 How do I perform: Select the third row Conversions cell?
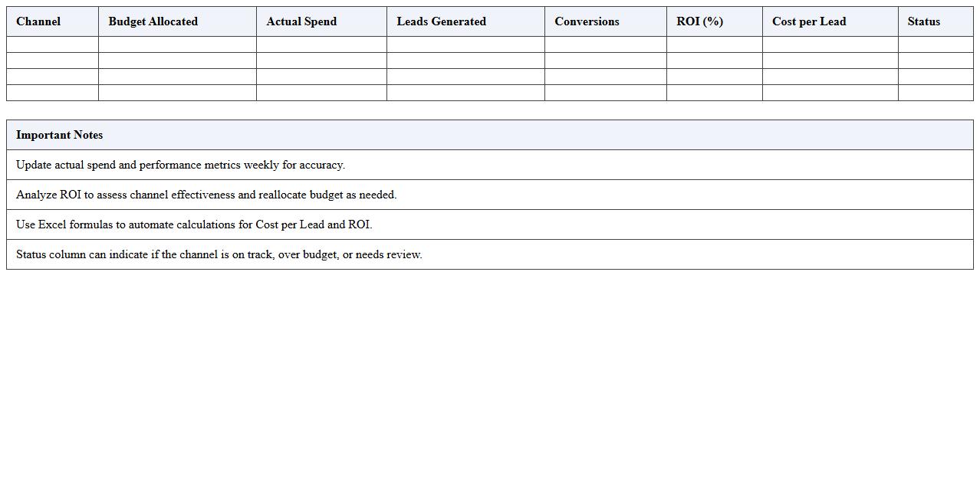(x=605, y=77)
